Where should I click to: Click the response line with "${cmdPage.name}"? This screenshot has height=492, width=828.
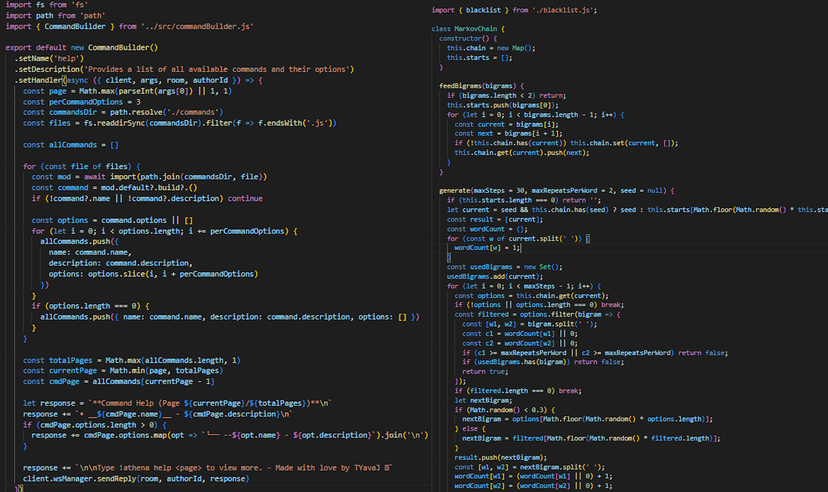(158, 414)
